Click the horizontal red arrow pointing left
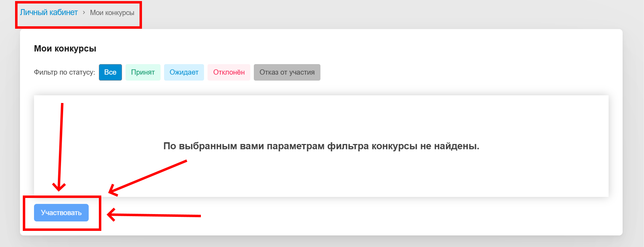Screen dimensions: 644x247 point(154,215)
